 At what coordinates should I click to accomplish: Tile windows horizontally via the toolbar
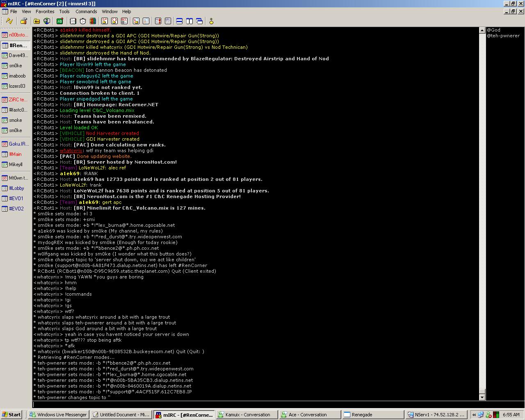pyautogui.click(x=179, y=21)
